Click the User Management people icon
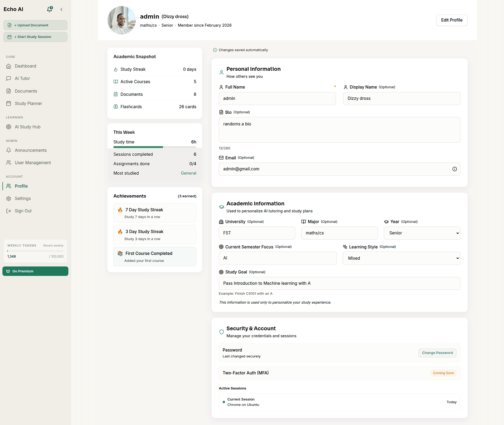 tap(9, 163)
